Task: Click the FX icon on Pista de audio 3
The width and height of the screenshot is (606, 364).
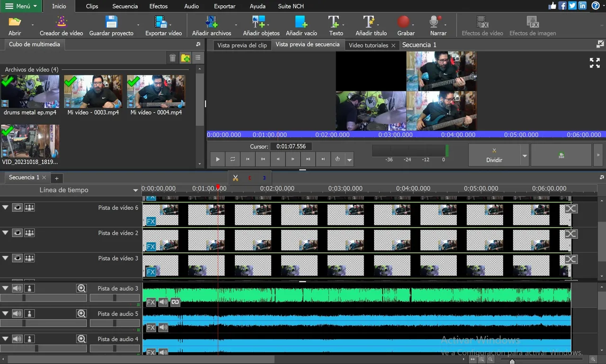Action: [151, 302]
